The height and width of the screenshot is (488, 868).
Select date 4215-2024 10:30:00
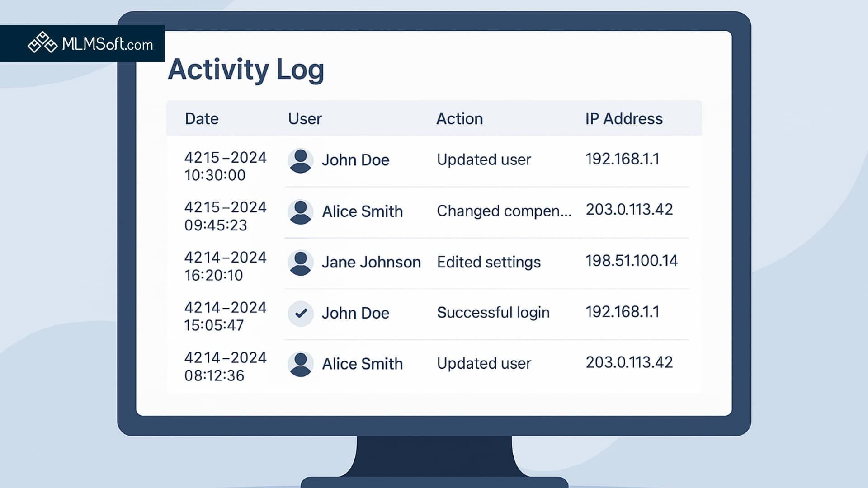click(226, 166)
